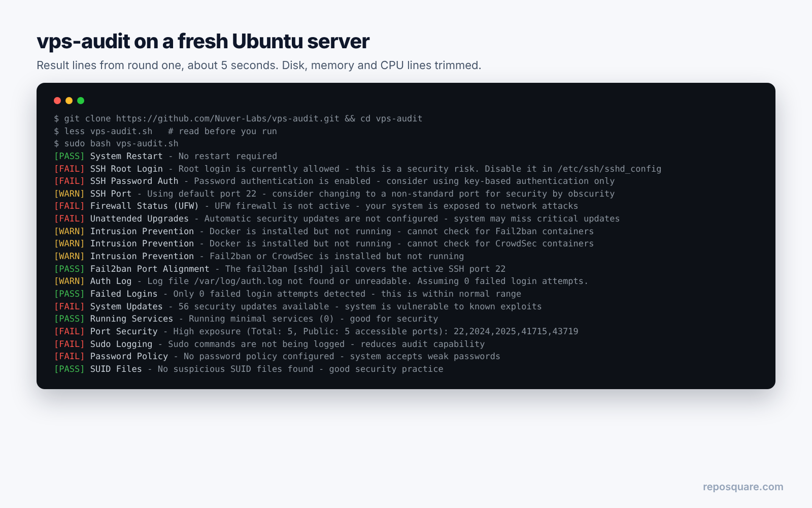Screen dimensions: 812x508
Task: Click the Firewall Status (UFW) line
Action: click(316, 206)
